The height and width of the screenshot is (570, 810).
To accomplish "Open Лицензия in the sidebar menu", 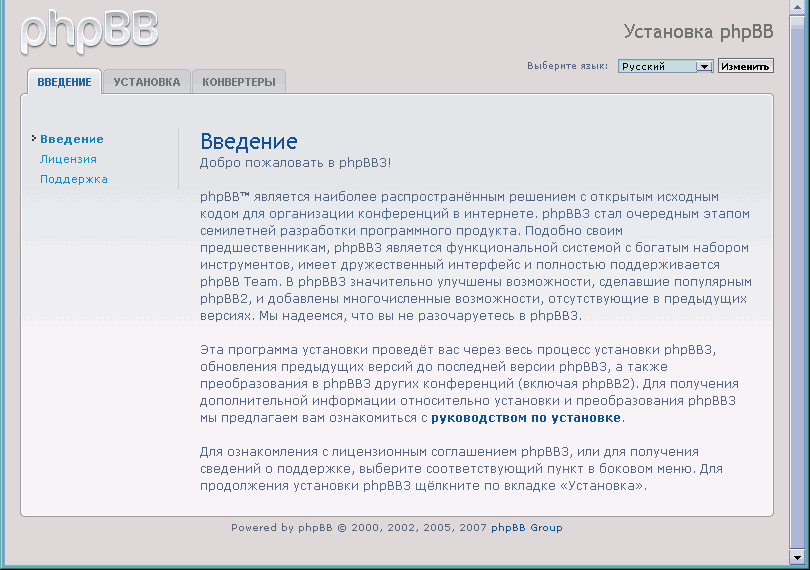I will click(68, 159).
